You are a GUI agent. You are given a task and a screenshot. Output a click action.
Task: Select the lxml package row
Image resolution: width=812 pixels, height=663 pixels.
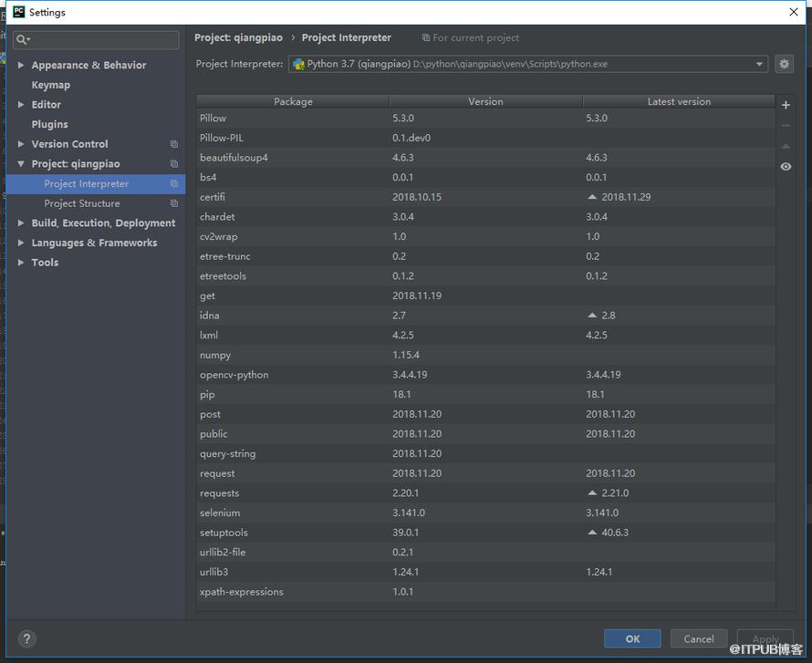tap(485, 335)
